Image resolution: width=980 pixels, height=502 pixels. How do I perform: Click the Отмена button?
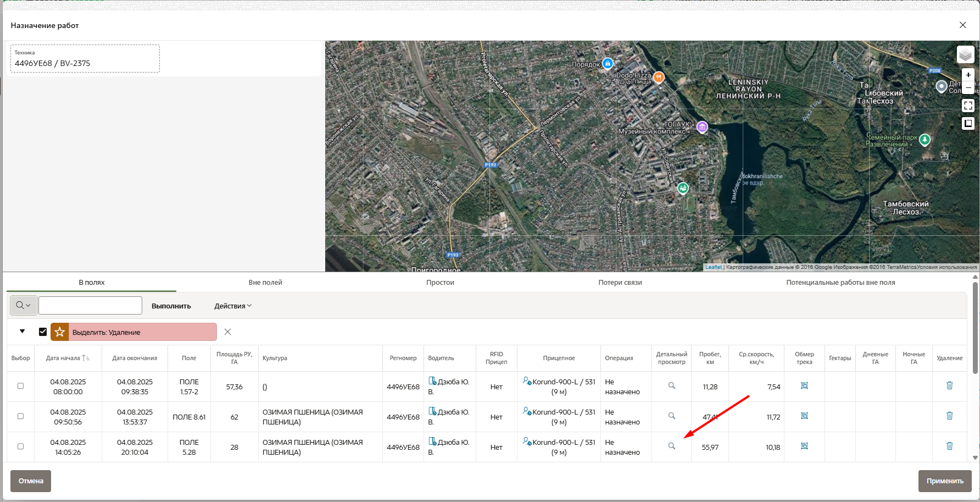point(31,481)
